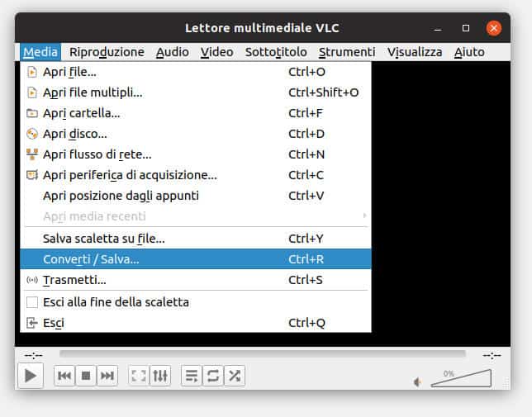Choose Trasmetti... menu entry
Screen dimensions: 532x417
pyautogui.click(x=196, y=280)
